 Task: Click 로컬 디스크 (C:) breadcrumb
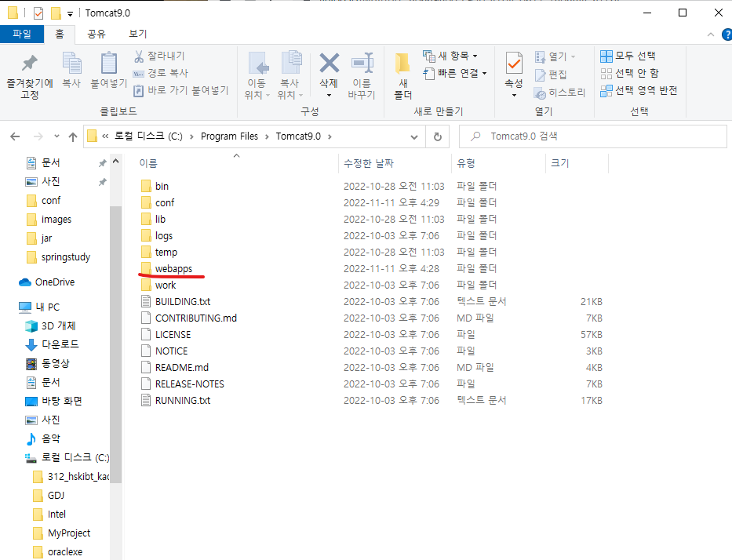[148, 136]
